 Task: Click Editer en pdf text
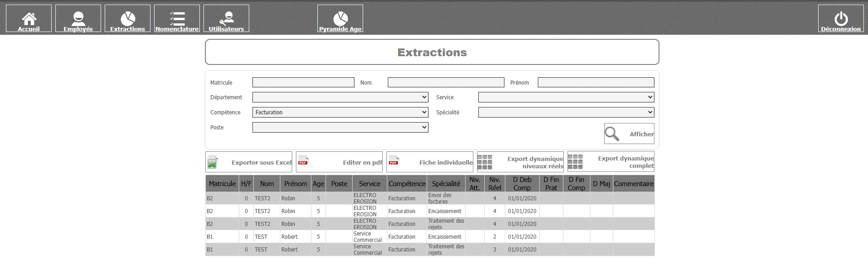(363, 162)
